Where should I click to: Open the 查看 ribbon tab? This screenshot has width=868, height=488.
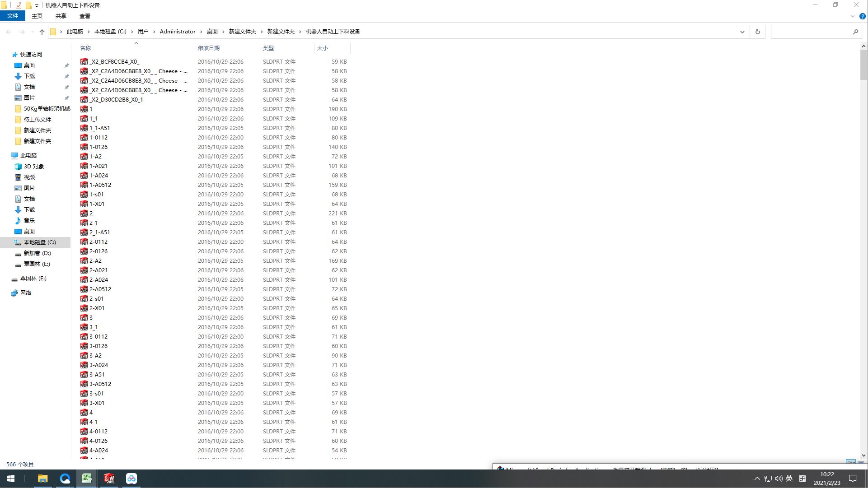pyautogui.click(x=84, y=16)
